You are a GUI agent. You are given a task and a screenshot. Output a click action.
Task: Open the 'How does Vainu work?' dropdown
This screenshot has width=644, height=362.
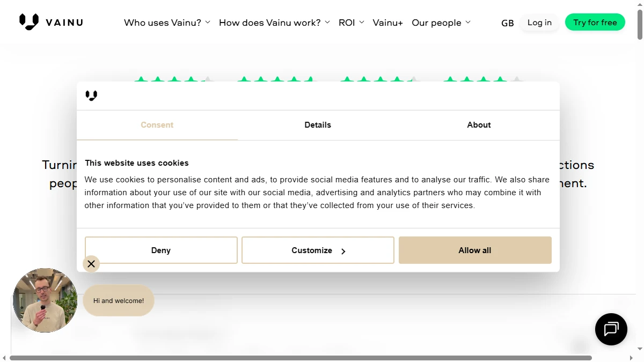270,23
